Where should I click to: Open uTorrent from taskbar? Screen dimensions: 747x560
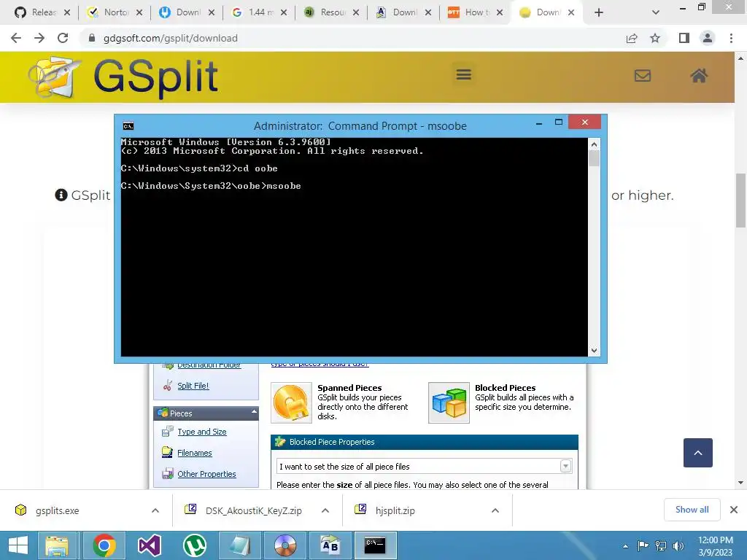[x=195, y=545]
